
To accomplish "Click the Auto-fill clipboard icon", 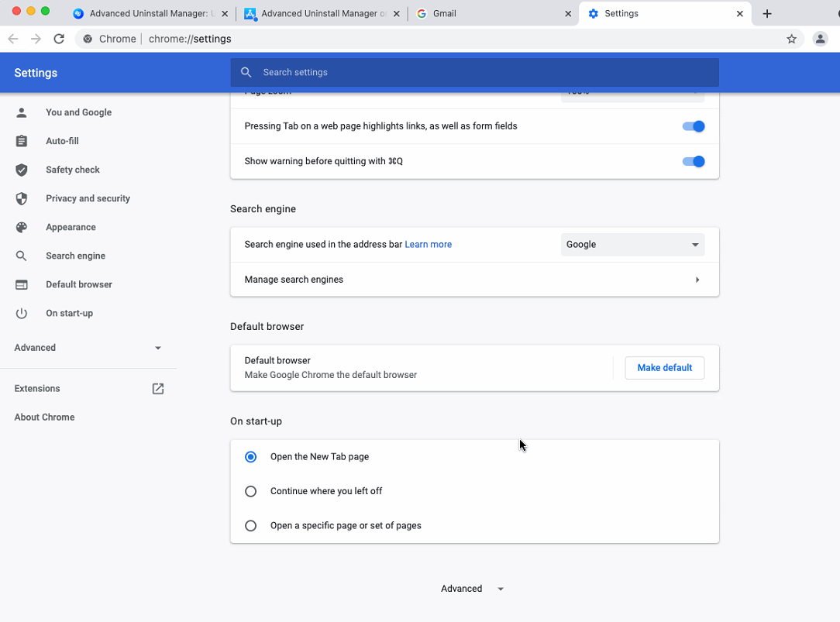I will click(22, 141).
